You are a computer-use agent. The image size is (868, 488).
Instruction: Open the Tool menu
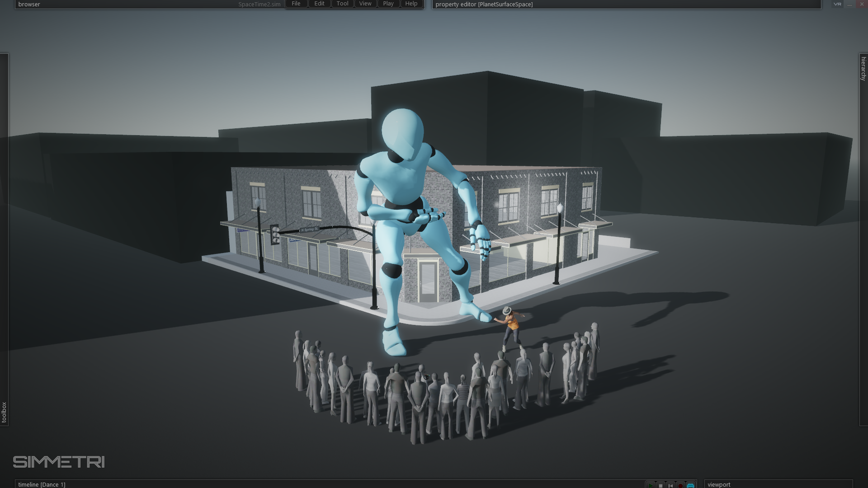click(x=342, y=4)
